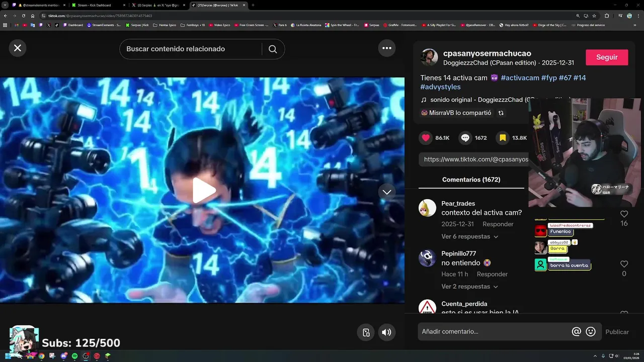Show more bookmarks with the double chevron
The width and height of the screenshot is (644, 362).
635,25
